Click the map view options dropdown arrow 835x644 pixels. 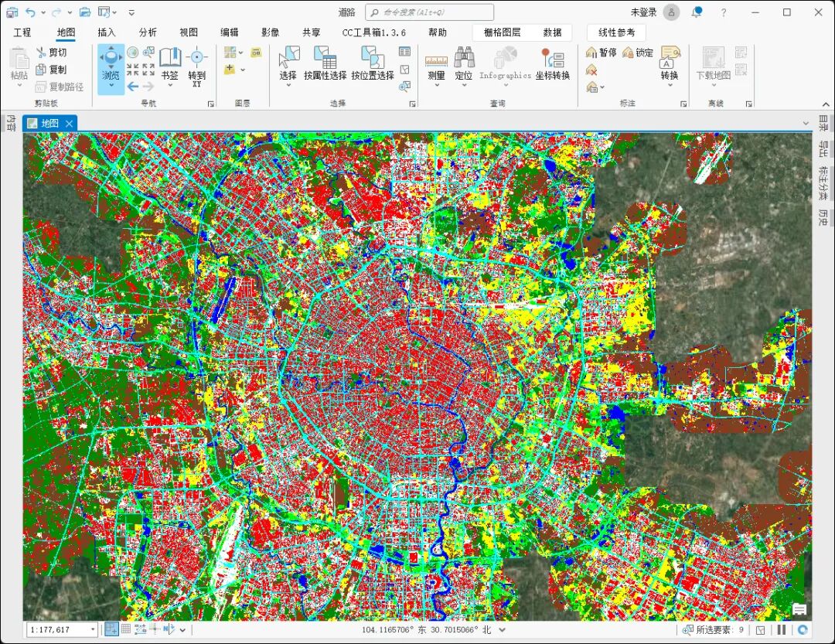pyautogui.click(x=805, y=124)
